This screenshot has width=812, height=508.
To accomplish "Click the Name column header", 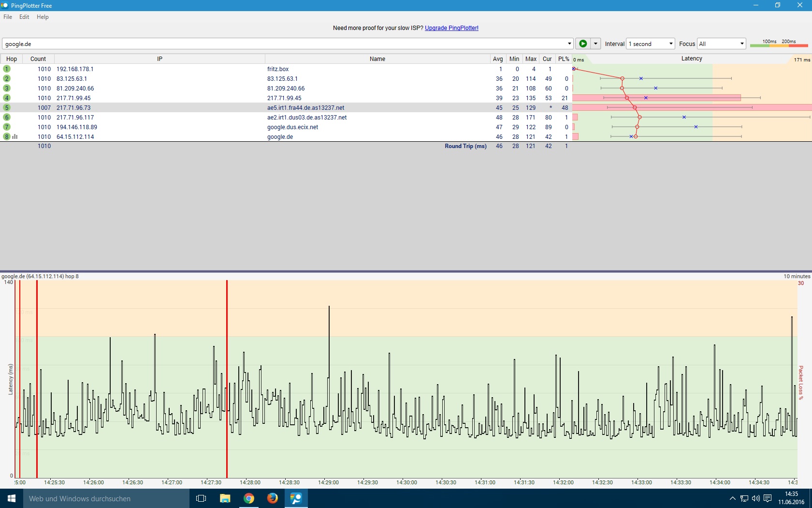I will click(377, 59).
